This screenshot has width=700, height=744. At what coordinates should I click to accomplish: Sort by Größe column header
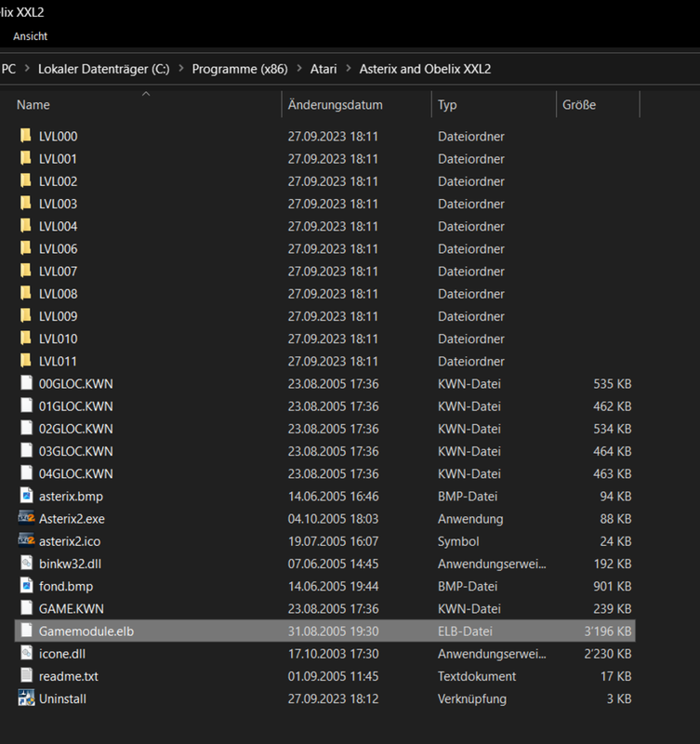tap(579, 105)
